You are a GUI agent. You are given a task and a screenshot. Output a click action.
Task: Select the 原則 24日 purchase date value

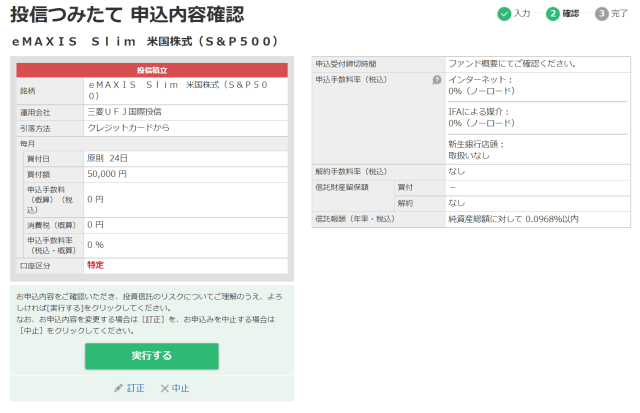pos(107,158)
